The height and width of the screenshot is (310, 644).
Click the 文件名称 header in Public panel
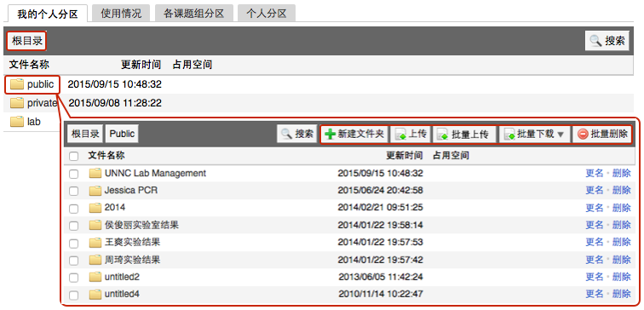(106, 156)
